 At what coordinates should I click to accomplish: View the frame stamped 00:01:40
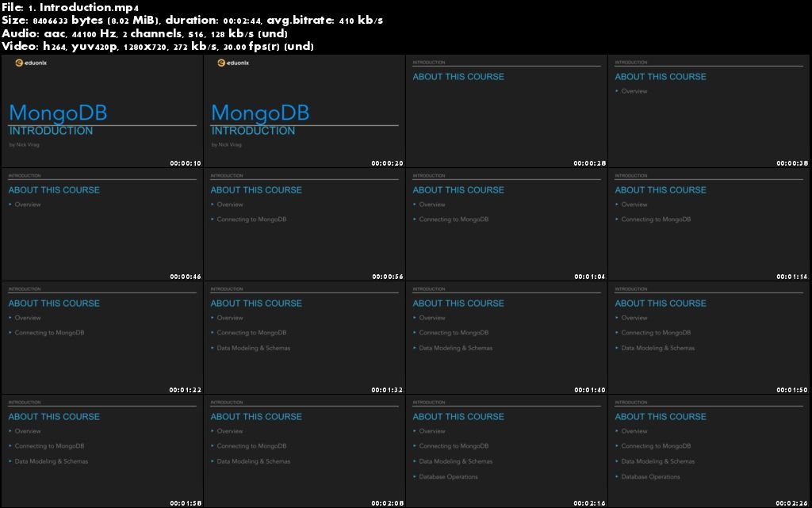coord(507,338)
